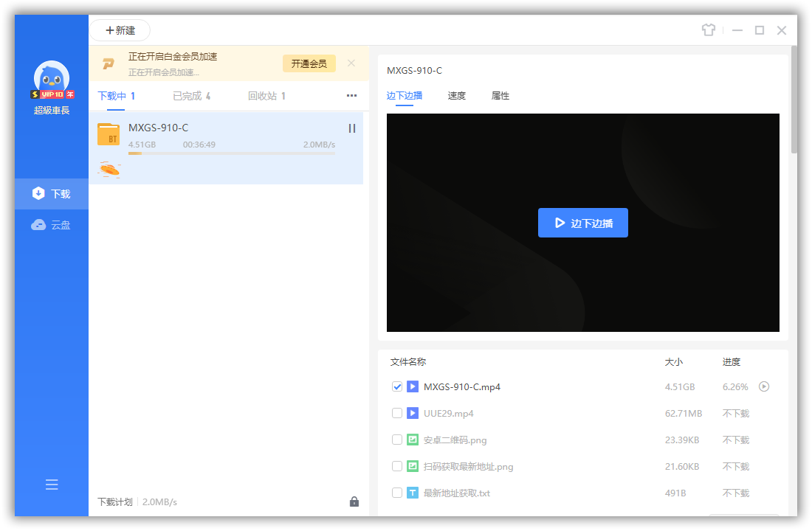
Task: Click the BT folder icon of MXGS-910-C
Action: coord(109,134)
